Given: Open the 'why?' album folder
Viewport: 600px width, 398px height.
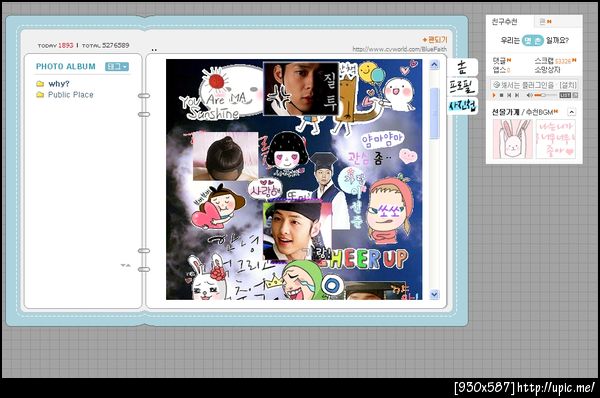Looking at the screenshot, I should click(x=59, y=84).
